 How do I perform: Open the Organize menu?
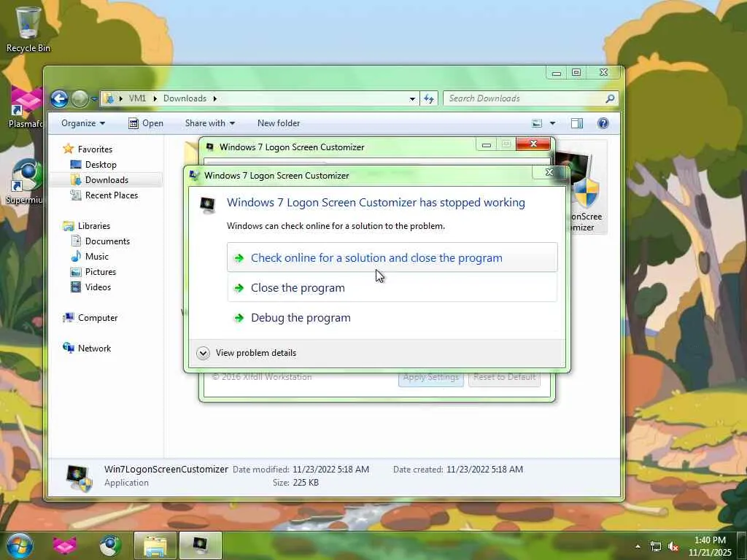click(83, 123)
